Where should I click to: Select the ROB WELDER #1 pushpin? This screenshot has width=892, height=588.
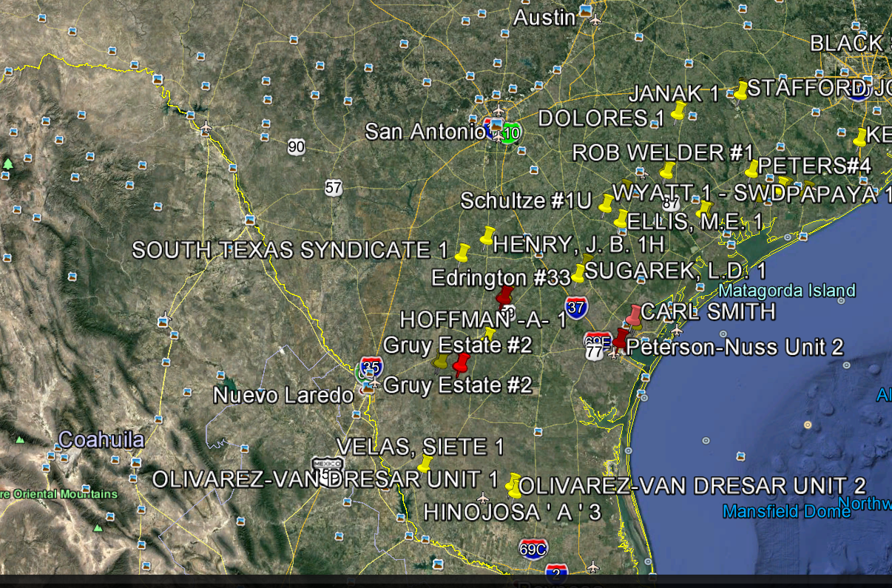667,171
